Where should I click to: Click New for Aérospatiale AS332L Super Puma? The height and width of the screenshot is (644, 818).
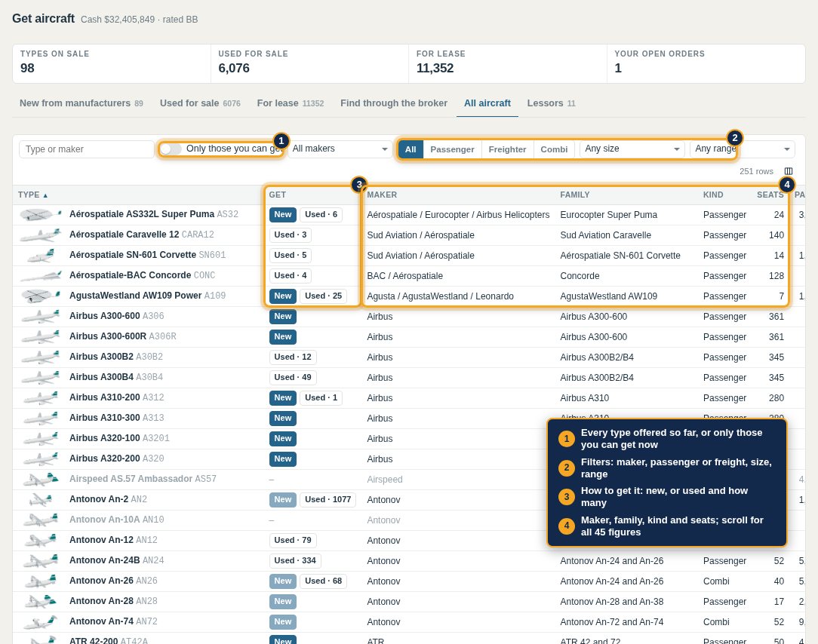pos(283,214)
